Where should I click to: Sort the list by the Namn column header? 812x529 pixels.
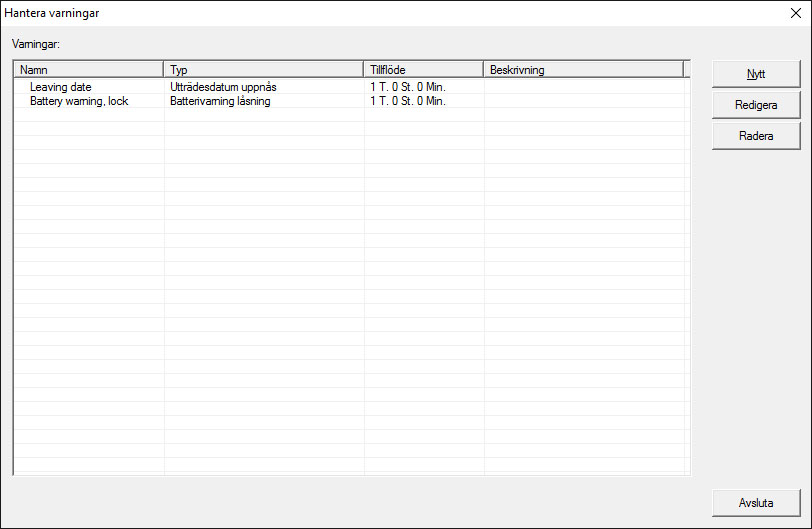89,70
